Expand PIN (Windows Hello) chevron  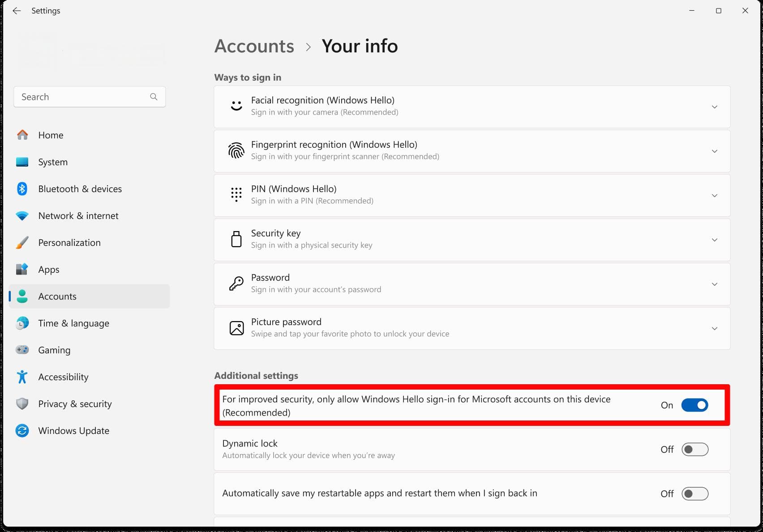click(715, 195)
